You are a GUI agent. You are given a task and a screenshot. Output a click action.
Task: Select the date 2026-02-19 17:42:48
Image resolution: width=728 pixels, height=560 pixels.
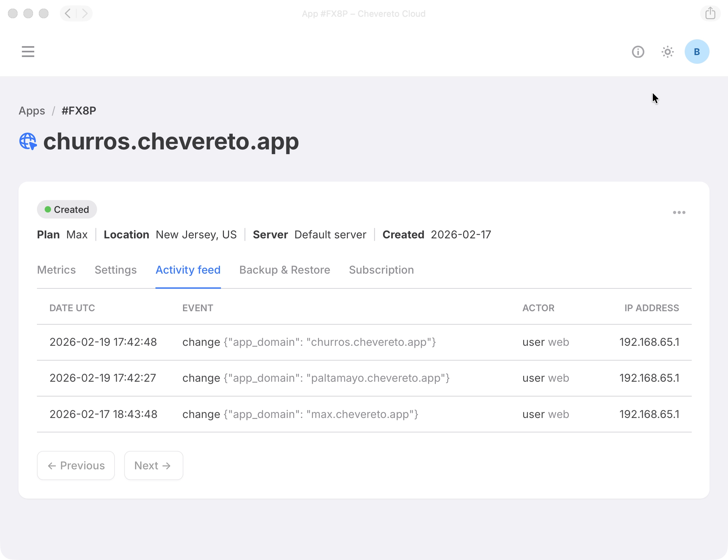pyautogui.click(x=103, y=342)
